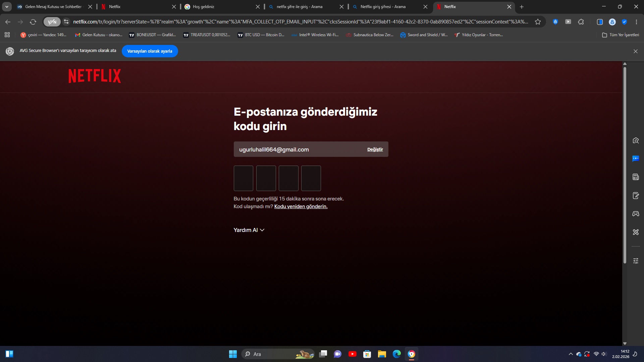Click the first code digit box

tap(244, 178)
